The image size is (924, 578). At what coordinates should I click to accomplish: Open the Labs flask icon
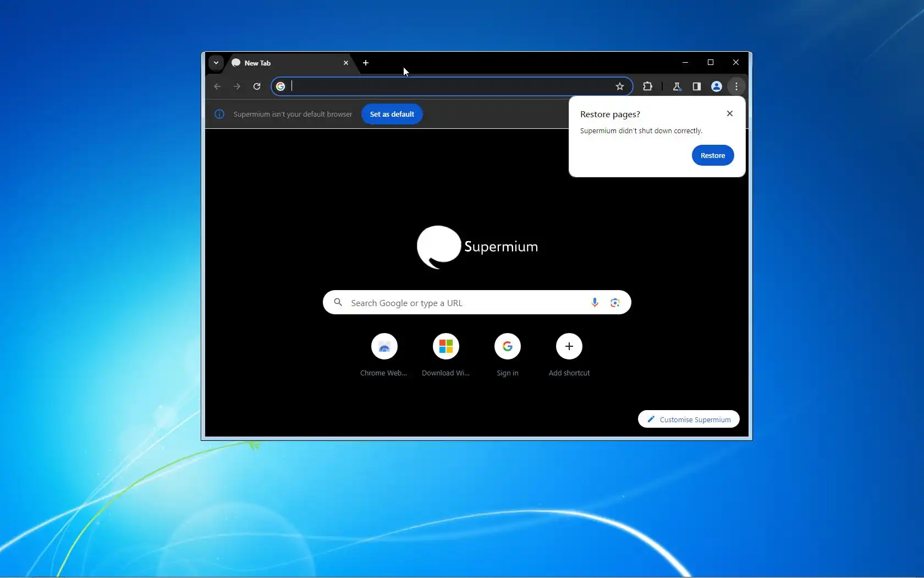coord(677,86)
